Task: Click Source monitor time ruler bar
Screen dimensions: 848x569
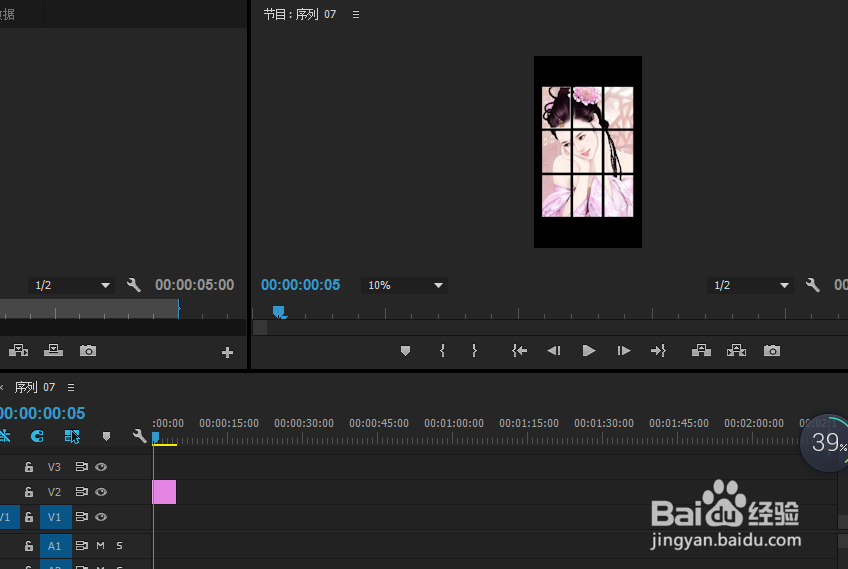Action: [x=89, y=309]
